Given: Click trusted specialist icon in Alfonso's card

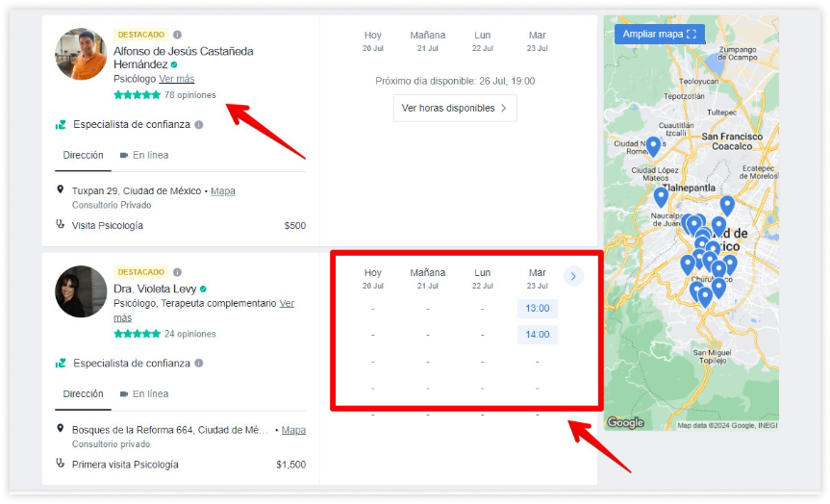Looking at the screenshot, I should point(61,125).
